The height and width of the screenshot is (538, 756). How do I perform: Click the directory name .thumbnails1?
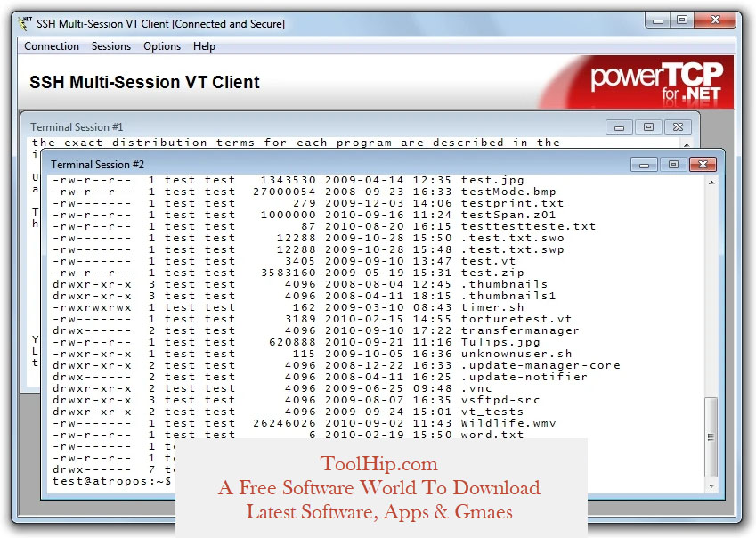tap(508, 296)
